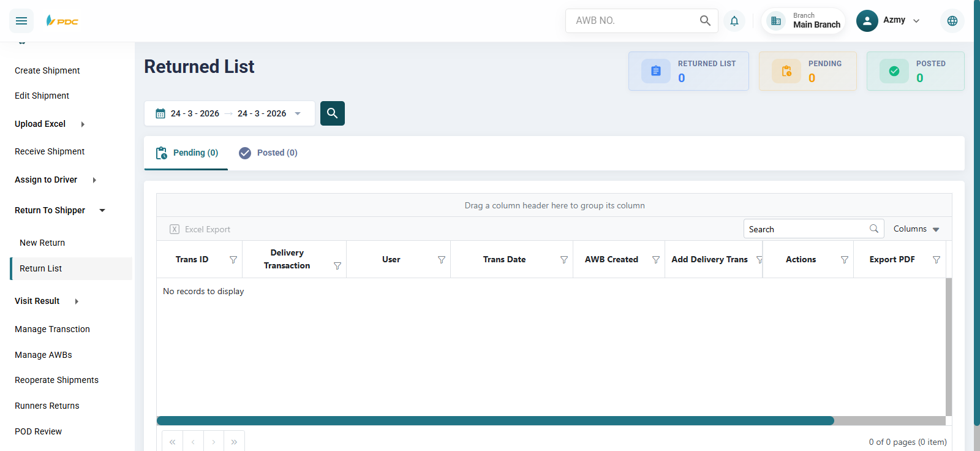
Task: Switch to the Posted (0) tab
Action: (268, 153)
